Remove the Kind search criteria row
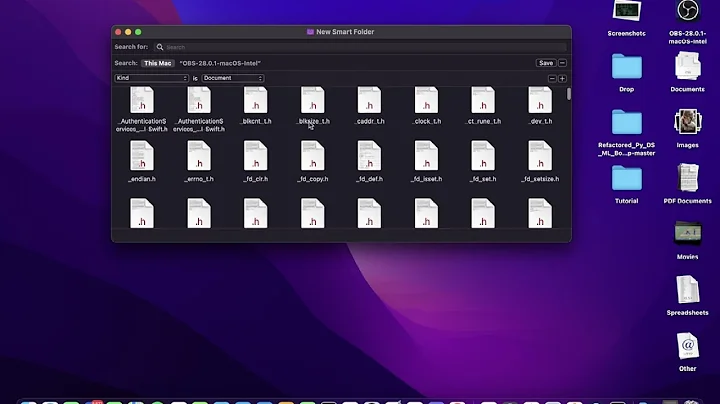 (552, 79)
